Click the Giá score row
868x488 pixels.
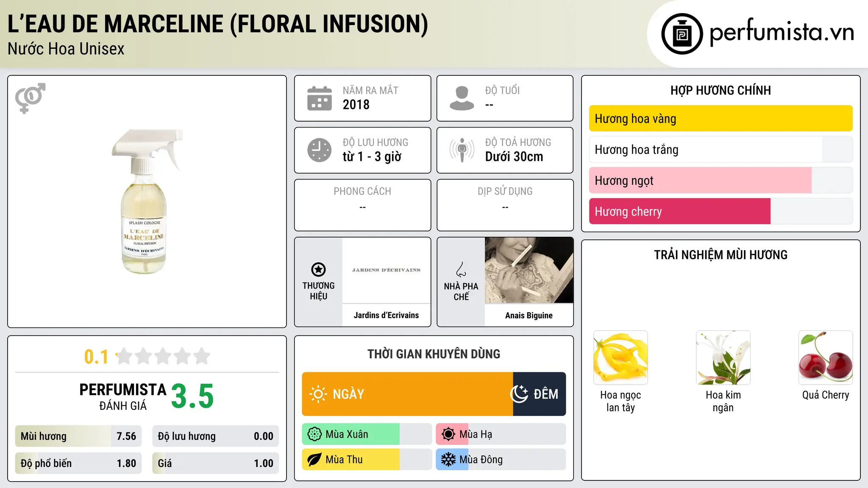pyautogui.click(x=216, y=463)
